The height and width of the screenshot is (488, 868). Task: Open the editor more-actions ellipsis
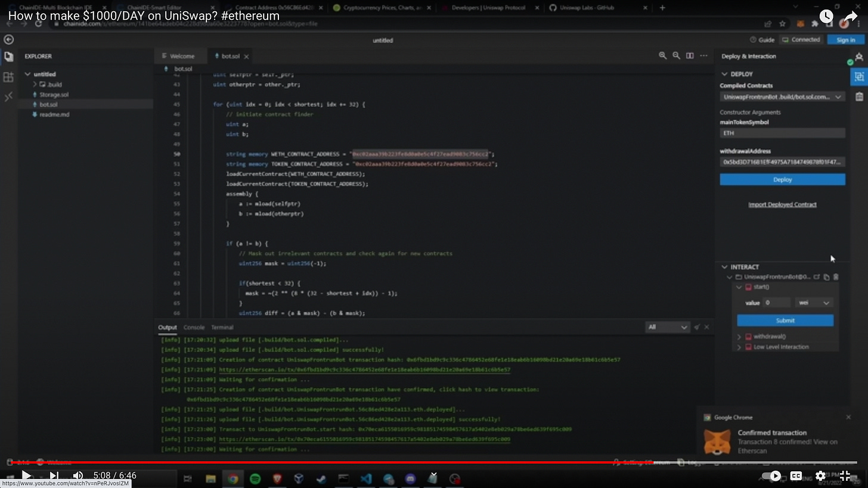coord(703,55)
